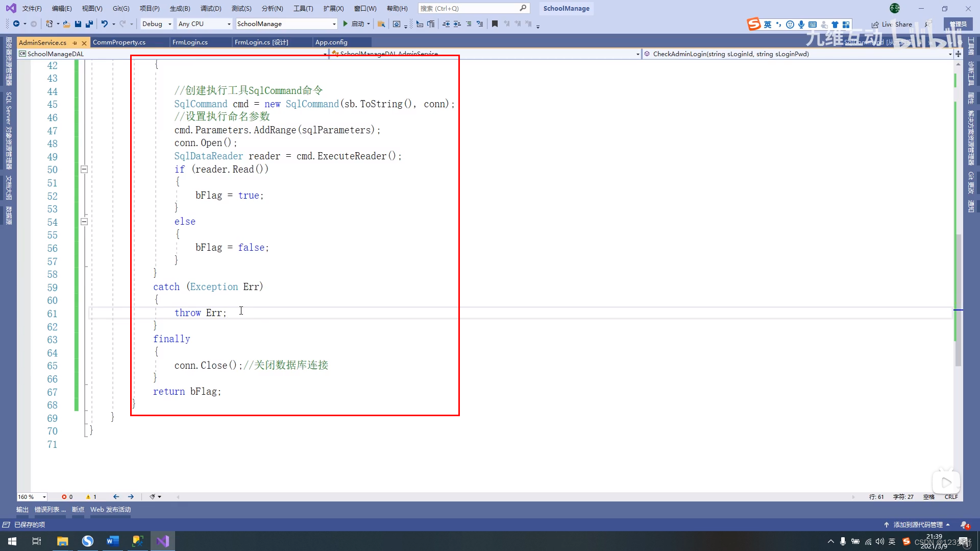Open the SchoolManageDAL project scope dropdown
Image resolution: width=980 pixels, height=551 pixels.
173,54
